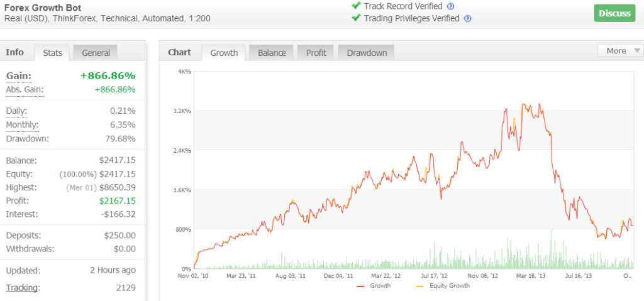Click the Gain label link
644x301 pixels.
click(x=18, y=76)
